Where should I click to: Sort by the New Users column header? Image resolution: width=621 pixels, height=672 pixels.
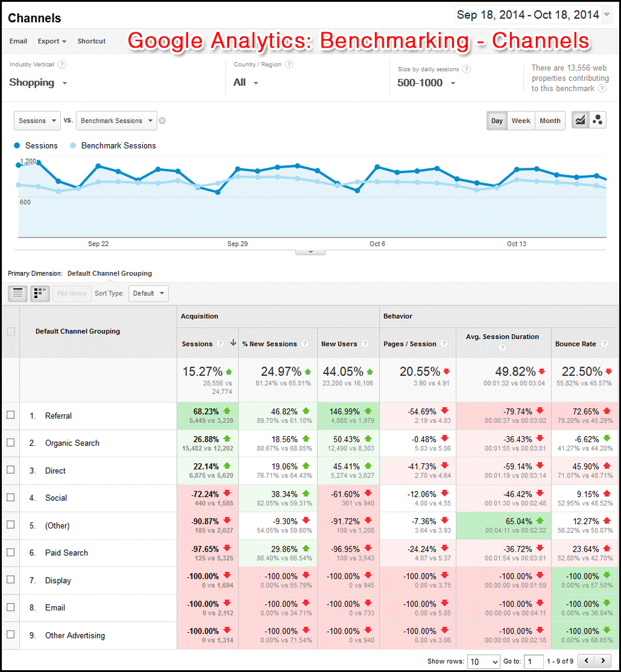click(x=339, y=343)
